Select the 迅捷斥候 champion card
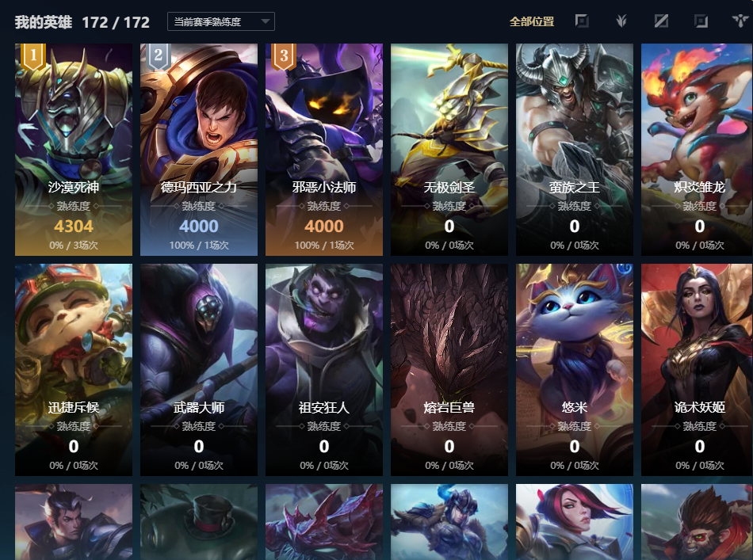Image resolution: width=753 pixels, height=560 pixels. pyautogui.click(x=74, y=370)
